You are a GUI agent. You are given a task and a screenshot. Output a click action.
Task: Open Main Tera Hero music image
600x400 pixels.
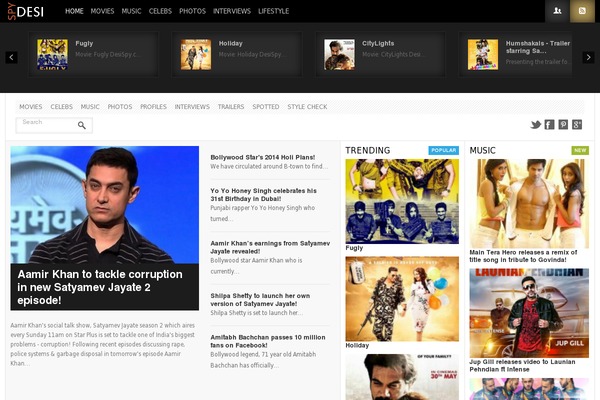[x=529, y=204]
